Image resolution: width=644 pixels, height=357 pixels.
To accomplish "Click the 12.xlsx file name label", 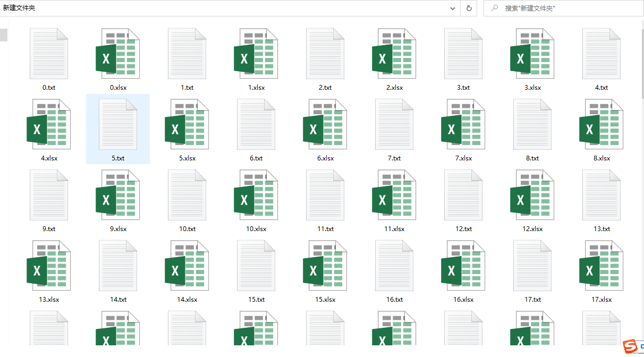I will tap(532, 228).
